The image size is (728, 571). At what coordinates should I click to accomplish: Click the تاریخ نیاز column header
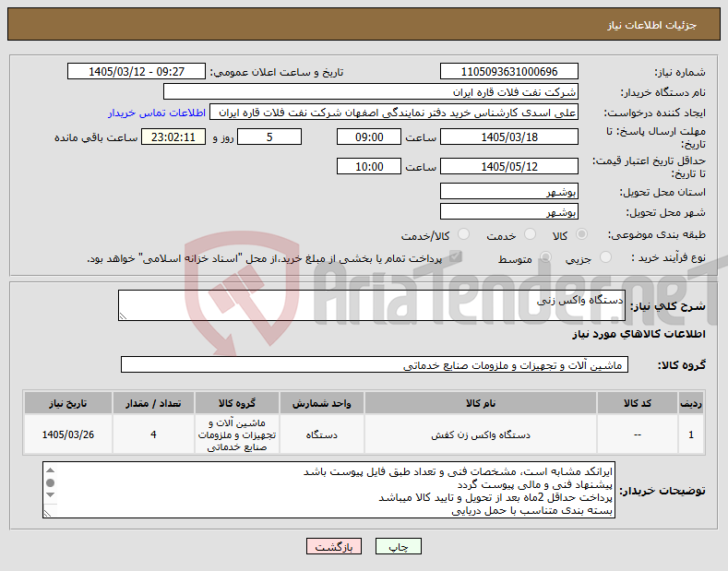click(67, 403)
